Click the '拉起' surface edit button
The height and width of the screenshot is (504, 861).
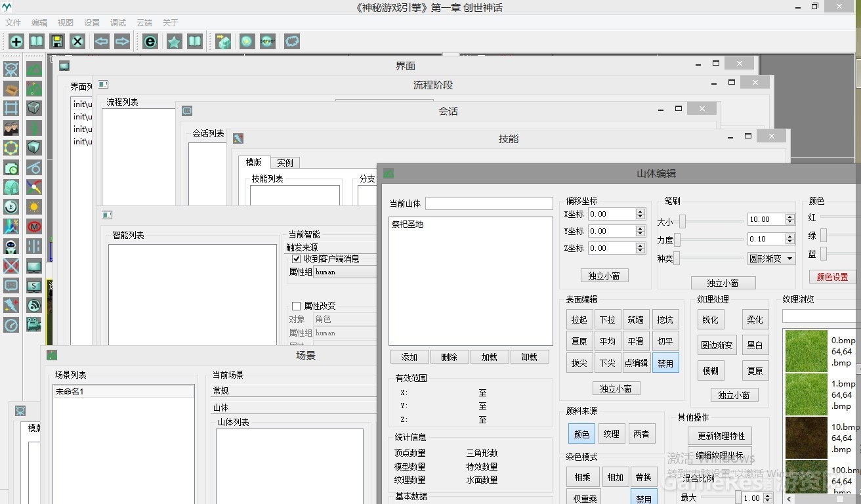pos(579,320)
